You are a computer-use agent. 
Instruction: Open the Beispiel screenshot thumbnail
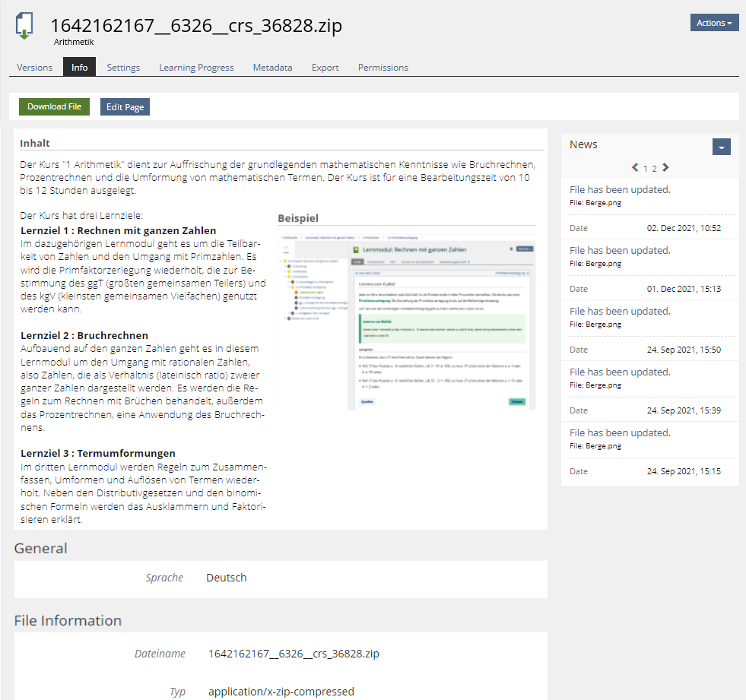(x=406, y=325)
